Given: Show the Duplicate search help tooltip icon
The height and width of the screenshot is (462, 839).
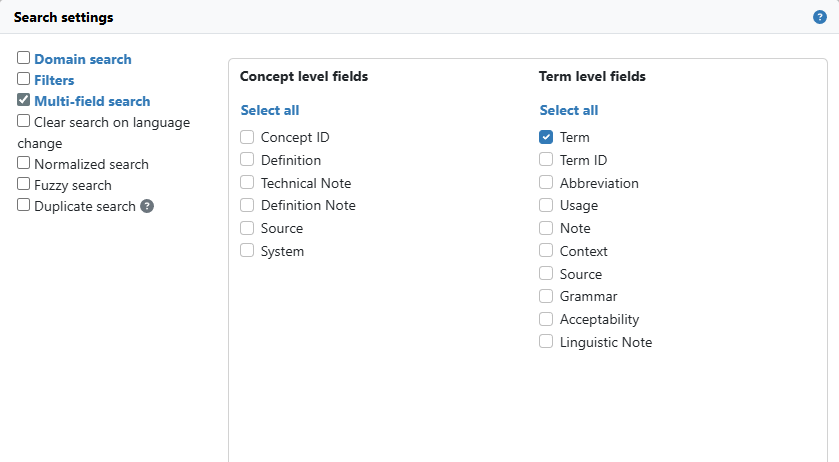Looking at the screenshot, I should pyautogui.click(x=147, y=206).
